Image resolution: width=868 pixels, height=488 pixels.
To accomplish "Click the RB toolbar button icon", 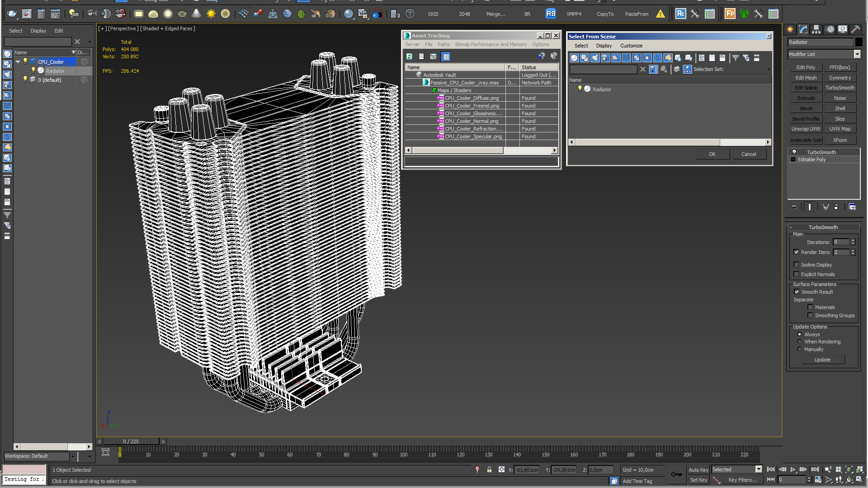I will [550, 14].
